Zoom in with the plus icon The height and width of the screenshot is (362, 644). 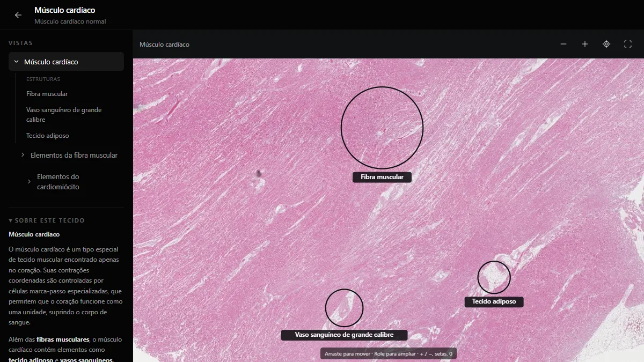point(585,44)
